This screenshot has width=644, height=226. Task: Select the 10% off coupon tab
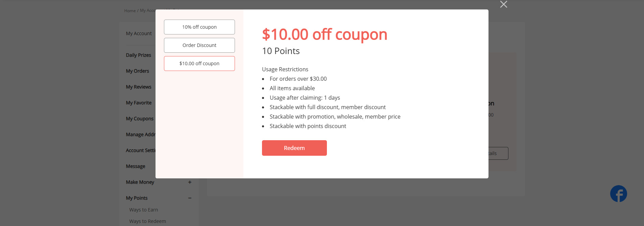[x=199, y=27]
